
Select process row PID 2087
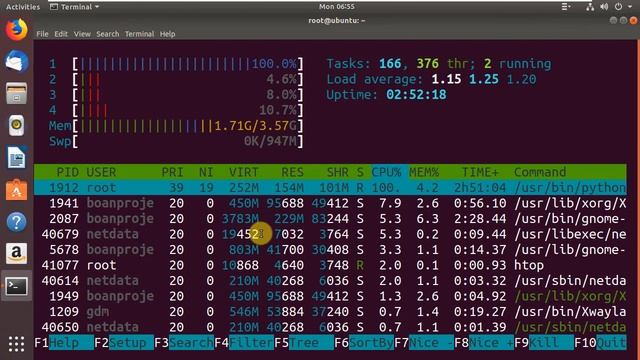(330, 219)
